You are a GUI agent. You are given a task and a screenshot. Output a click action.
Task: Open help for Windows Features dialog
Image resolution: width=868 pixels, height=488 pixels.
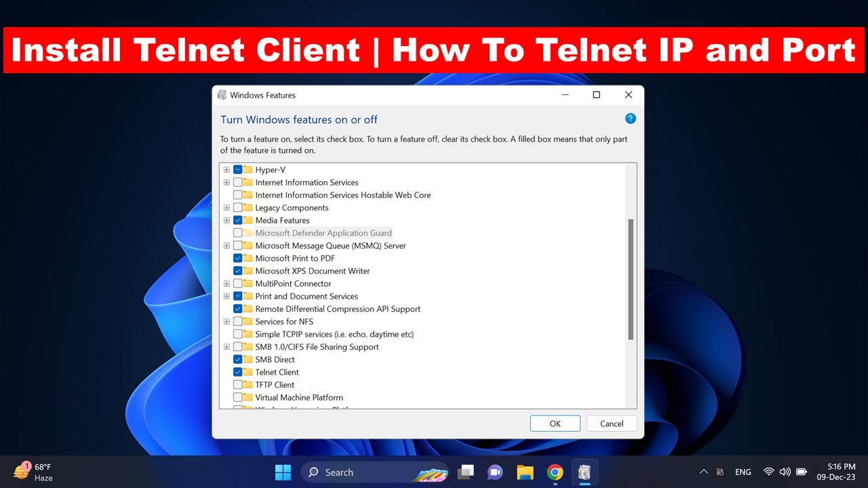pyautogui.click(x=631, y=119)
